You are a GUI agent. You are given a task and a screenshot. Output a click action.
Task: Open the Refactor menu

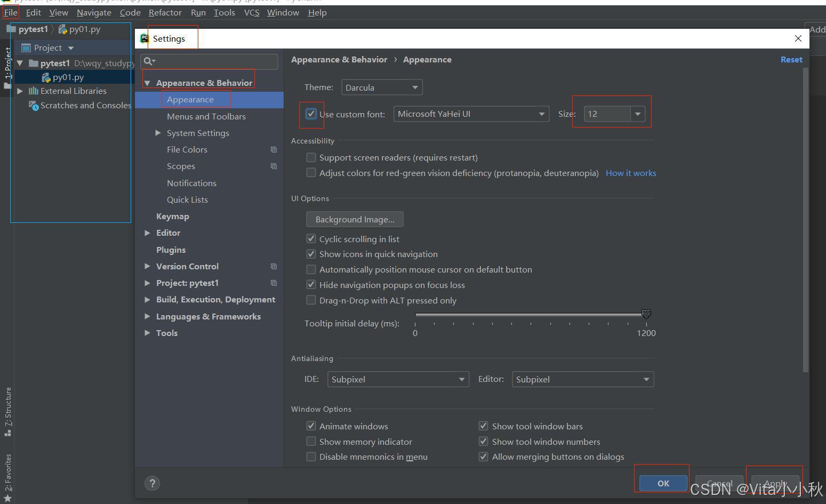[165, 12]
